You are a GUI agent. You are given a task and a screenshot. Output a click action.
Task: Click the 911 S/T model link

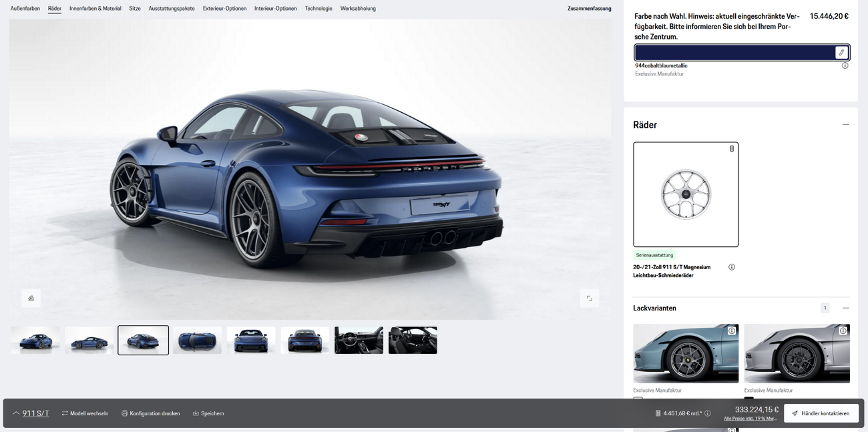[x=35, y=413]
